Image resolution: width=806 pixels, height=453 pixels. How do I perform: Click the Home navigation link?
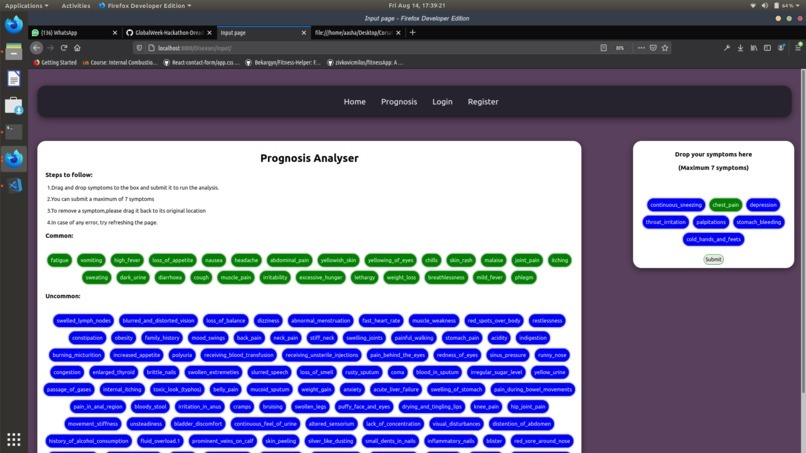(355, 102)
